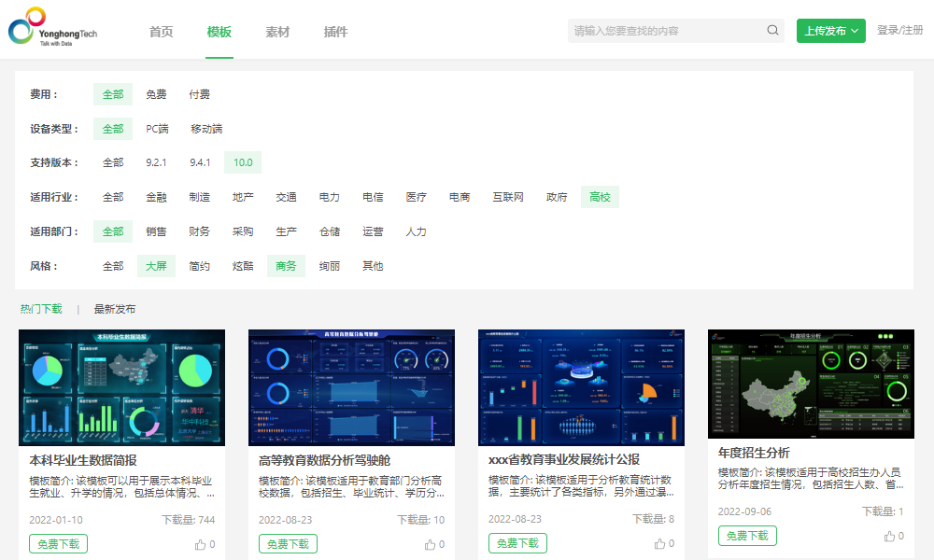Like the 高等教育数据分析驾驶舱 template
934x560 pixels.
tap(430, 543)
